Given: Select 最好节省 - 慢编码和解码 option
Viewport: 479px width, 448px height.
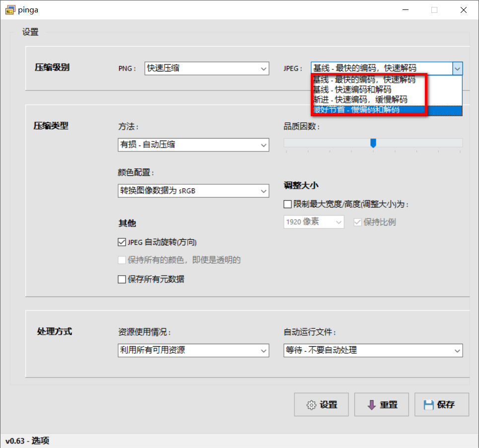Looking at the screenshot, I should point(362,110).
